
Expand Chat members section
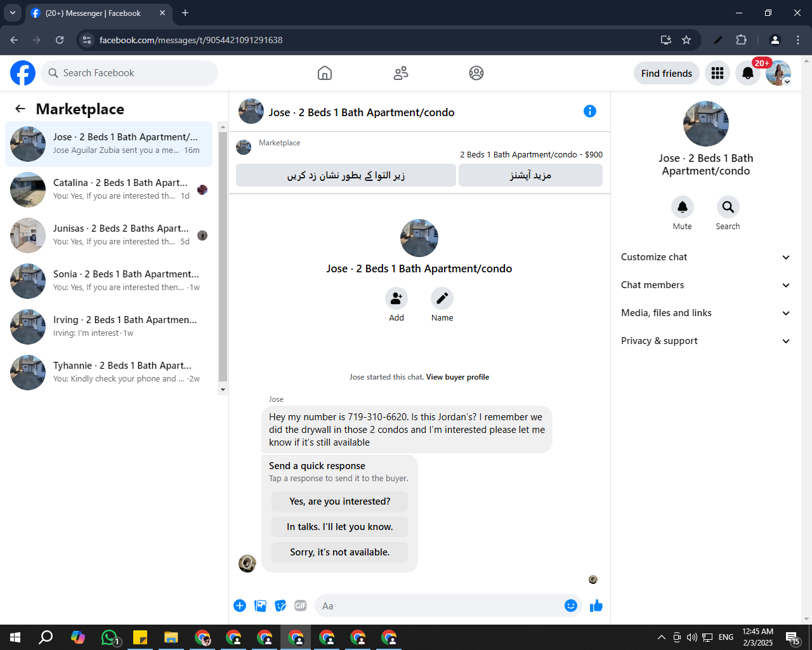[x=705, y=285]
